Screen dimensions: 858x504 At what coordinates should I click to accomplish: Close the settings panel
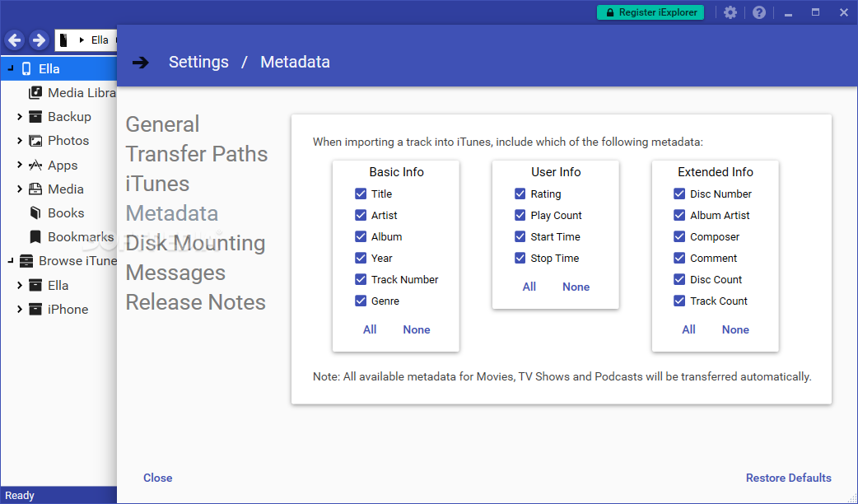(x=157, y=478)
